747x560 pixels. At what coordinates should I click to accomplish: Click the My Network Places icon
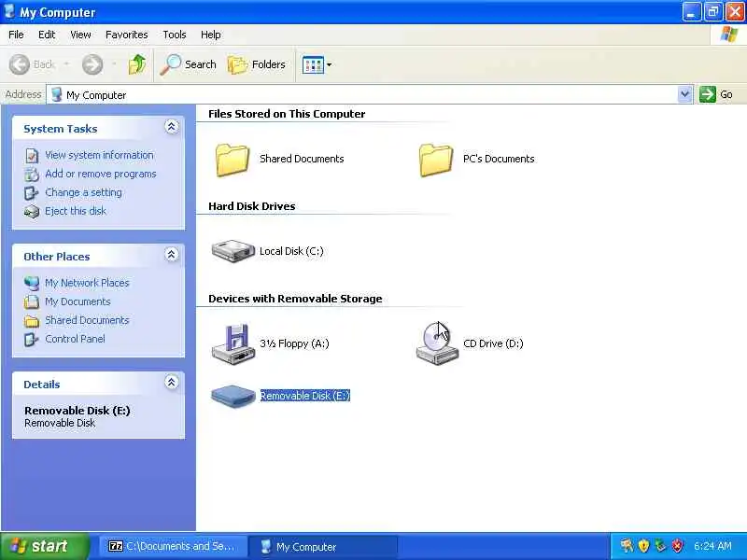pyautogui.click(x=32, y=284)
